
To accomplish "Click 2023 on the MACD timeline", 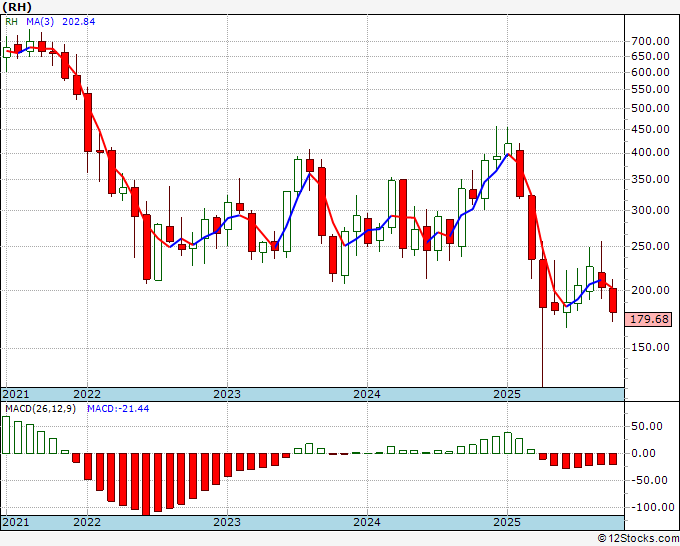I will [227, 522].
